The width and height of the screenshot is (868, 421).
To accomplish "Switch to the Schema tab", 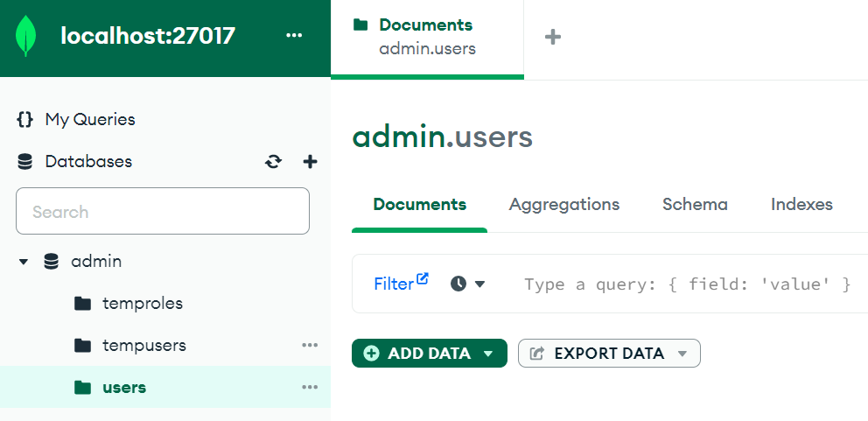I will point(695,205).
